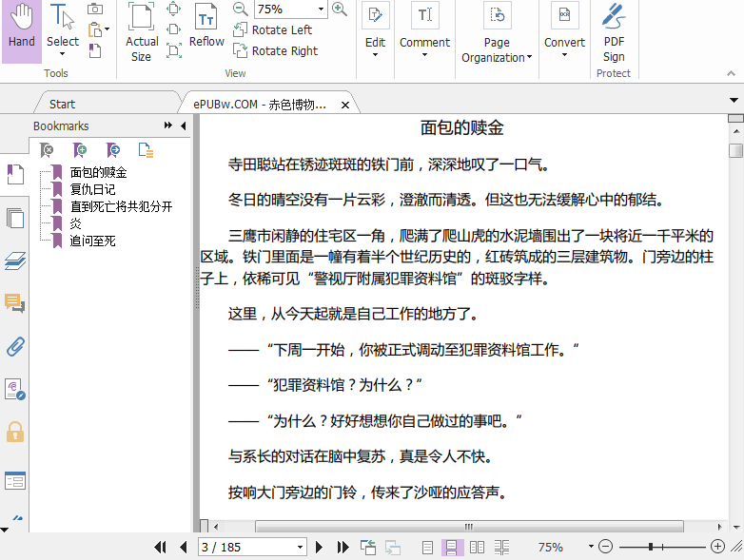Open the Comments sidebar panel
The image size is (744, 560).
[15, 303]
